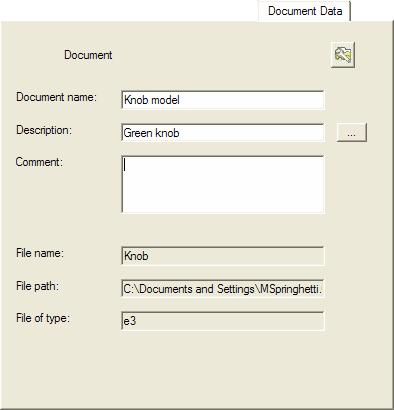The width and height of the screenshot is (394, 410).
Task: Select the File name field showing Knob
Action: [x=223, y=256]
